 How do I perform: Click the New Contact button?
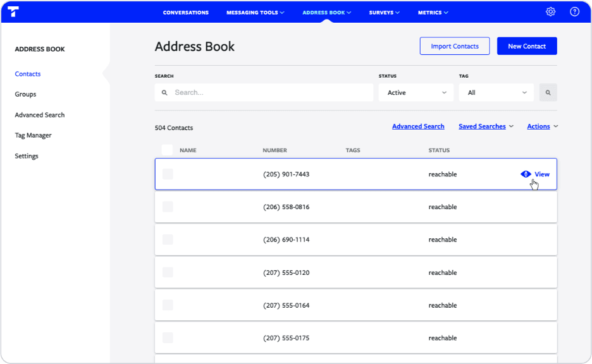tap(527, 46)
